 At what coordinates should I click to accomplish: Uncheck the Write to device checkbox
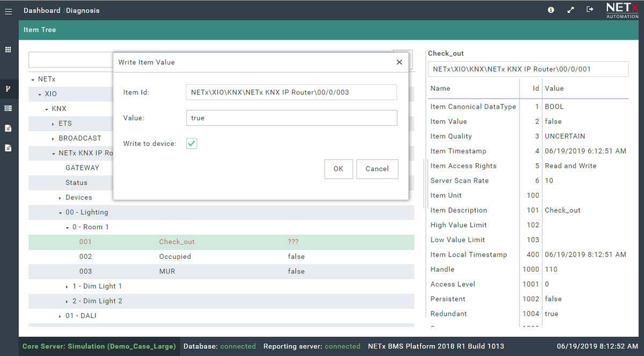pos(192,143)
